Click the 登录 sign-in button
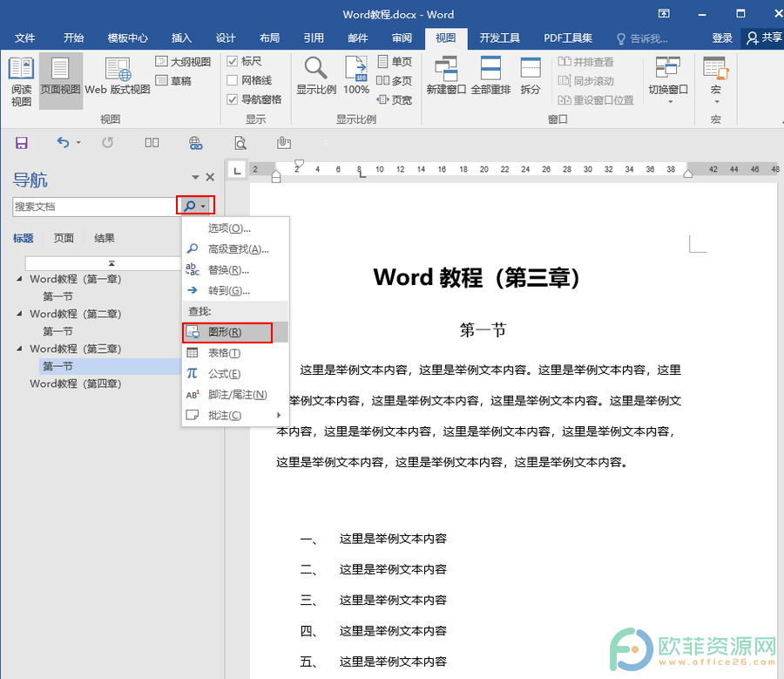The height and width of the screenshot is (679, 784). click(x=722, y=38)
